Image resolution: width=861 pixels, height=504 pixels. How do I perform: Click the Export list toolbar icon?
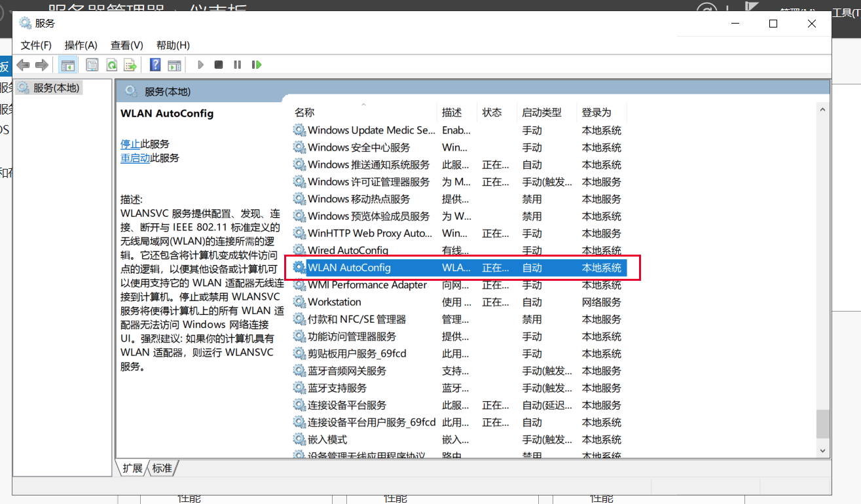coord(130,65)
